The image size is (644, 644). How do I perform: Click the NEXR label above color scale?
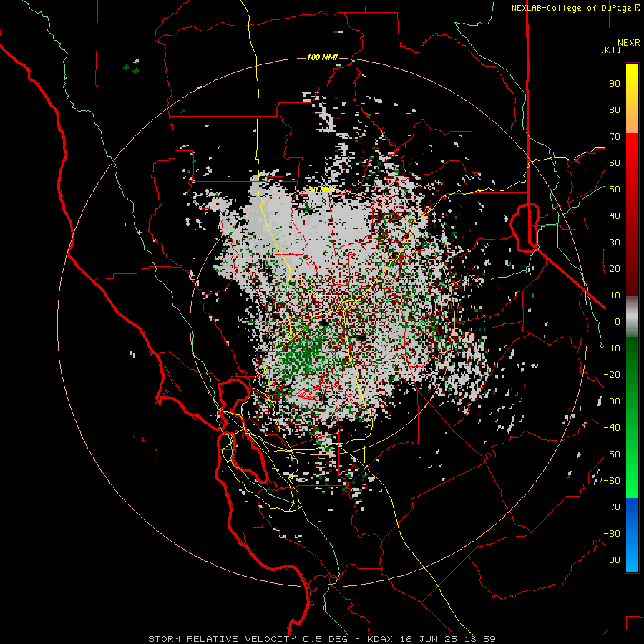pyautogui.click(x=628, y=43)
